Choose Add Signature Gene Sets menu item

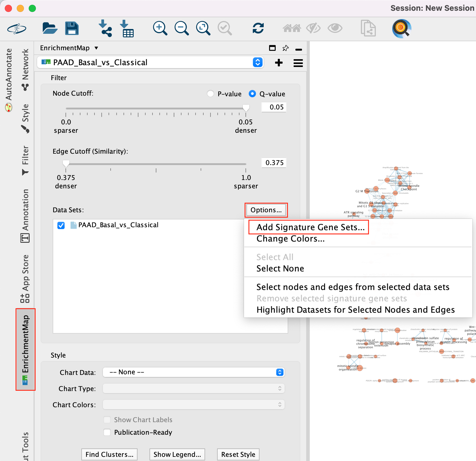(x=310, y=228)
